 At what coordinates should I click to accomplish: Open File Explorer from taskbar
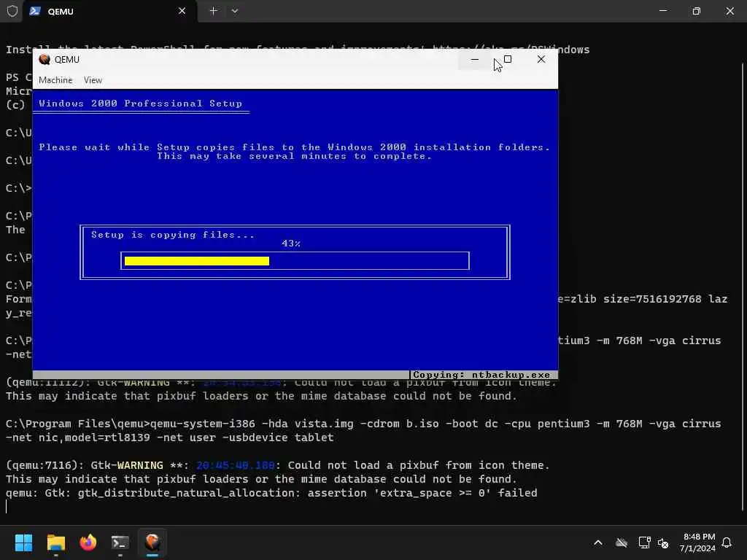point(55,542)
